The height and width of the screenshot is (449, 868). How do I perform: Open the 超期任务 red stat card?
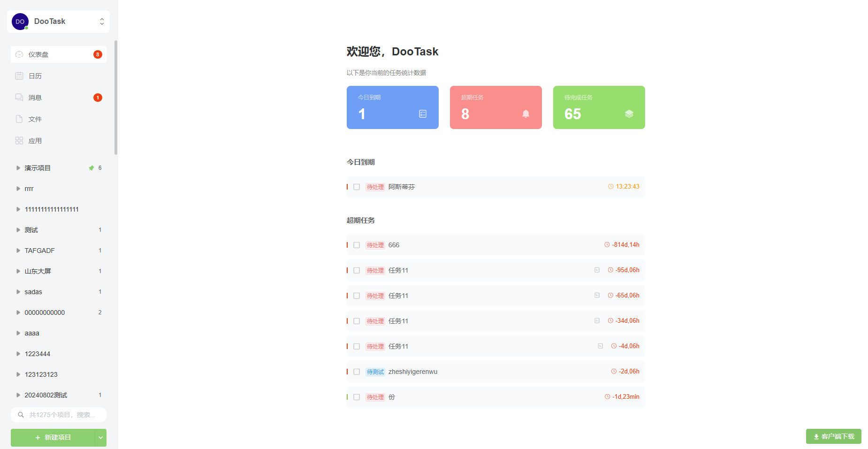(496, 107)
